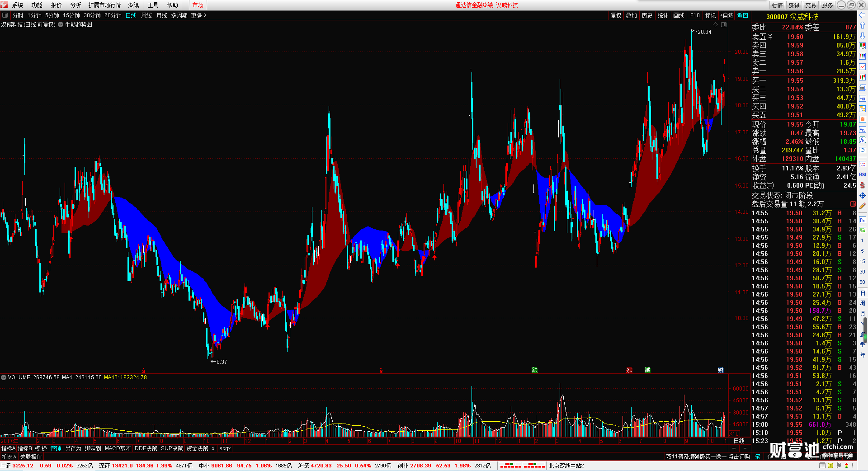Switch to the 1分钟 period

click(x=34, y=15)
